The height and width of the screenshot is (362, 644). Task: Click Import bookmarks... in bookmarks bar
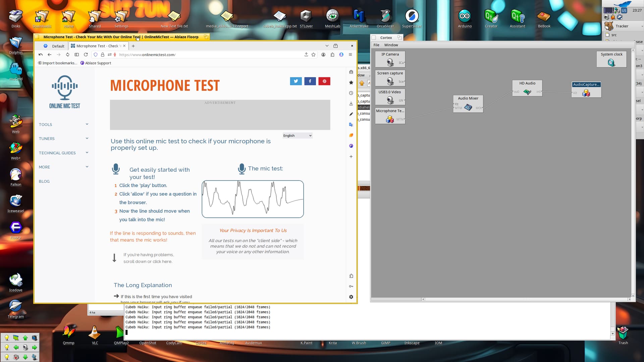(x=57, y=63)
